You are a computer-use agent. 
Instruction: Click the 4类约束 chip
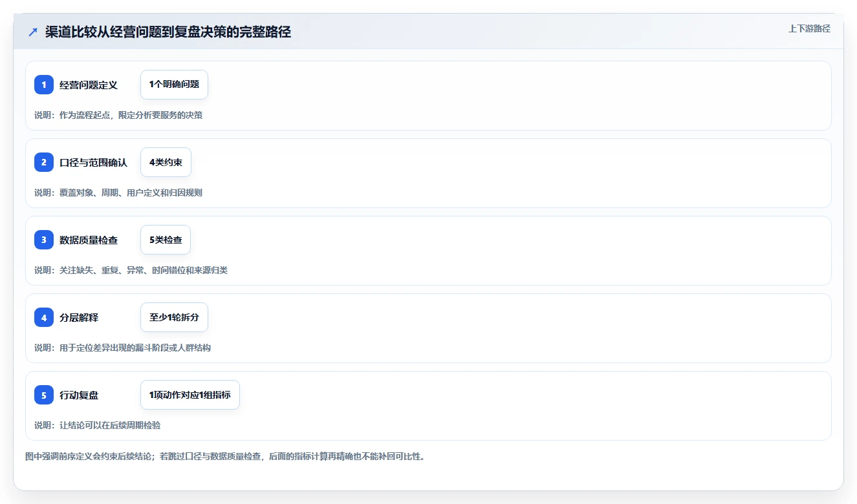pyautogui.click(x=166, y=162)
